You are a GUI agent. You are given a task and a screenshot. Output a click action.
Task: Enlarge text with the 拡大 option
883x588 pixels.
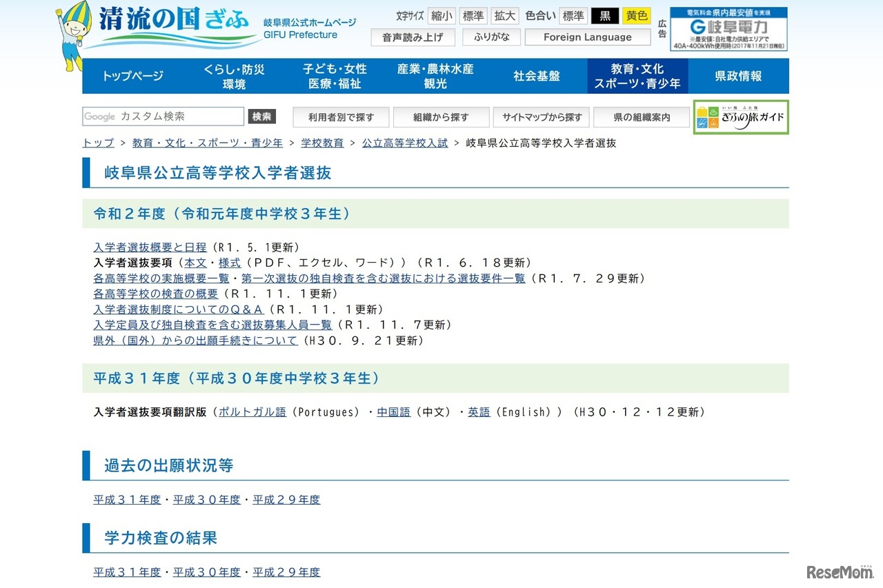click(x=504, y=15)
